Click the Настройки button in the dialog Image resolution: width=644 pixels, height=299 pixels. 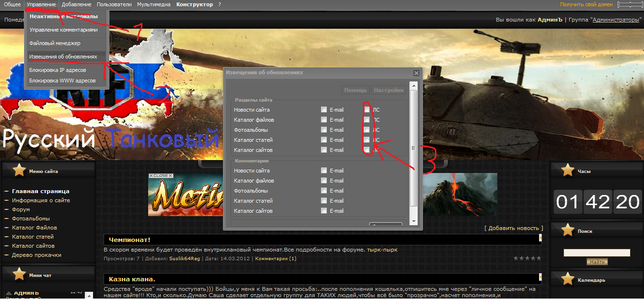click(388, 90)
